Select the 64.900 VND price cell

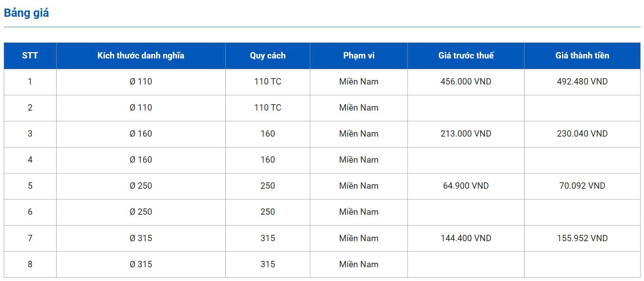point(466,186)
